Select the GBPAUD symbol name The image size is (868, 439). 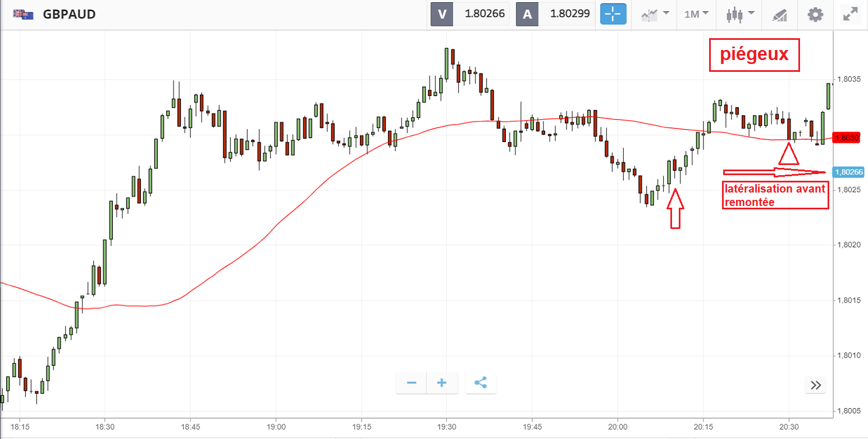[x=70, y=15]
